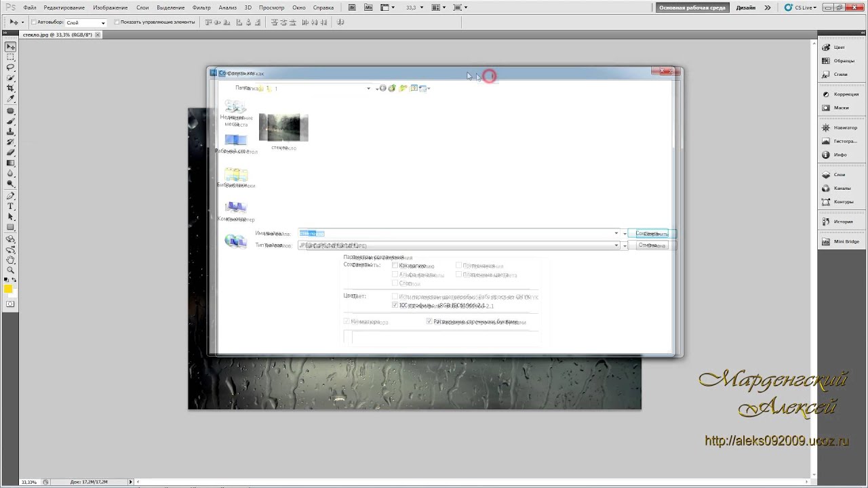Expand the Папка location dropdown
Image resolution: width=868 pixels, height=488 pixels.
(368, 88)
